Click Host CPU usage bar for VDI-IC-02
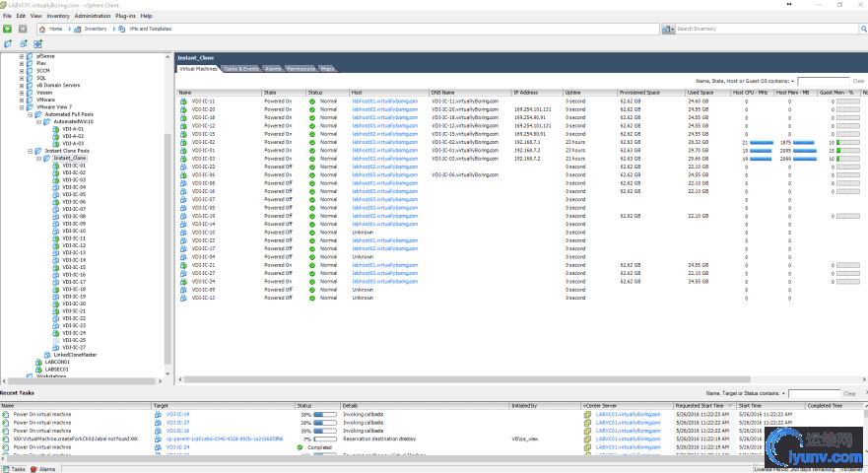Screen dimensions: 868x473 pos(762,142)
